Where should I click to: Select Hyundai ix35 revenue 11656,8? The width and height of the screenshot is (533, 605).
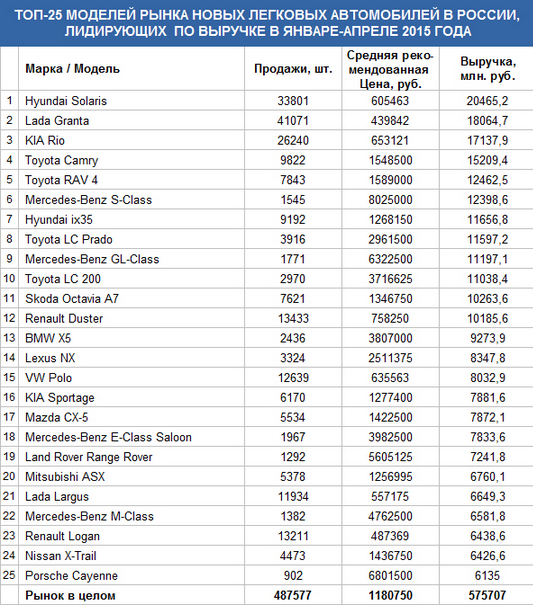487,220
